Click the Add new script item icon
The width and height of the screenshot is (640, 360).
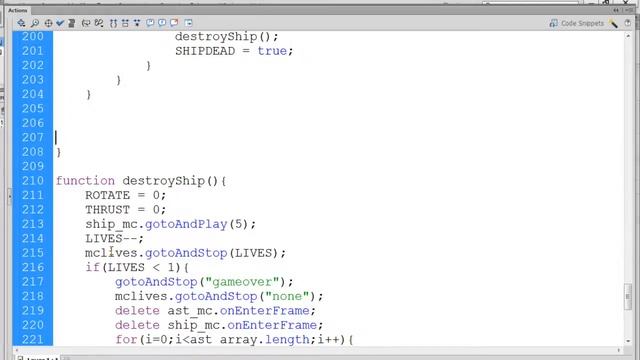point(21,23)
